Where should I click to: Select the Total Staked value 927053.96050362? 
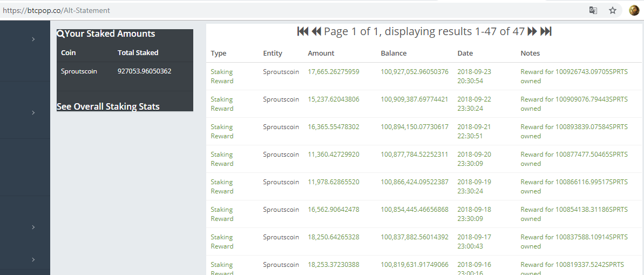point(145,71)
